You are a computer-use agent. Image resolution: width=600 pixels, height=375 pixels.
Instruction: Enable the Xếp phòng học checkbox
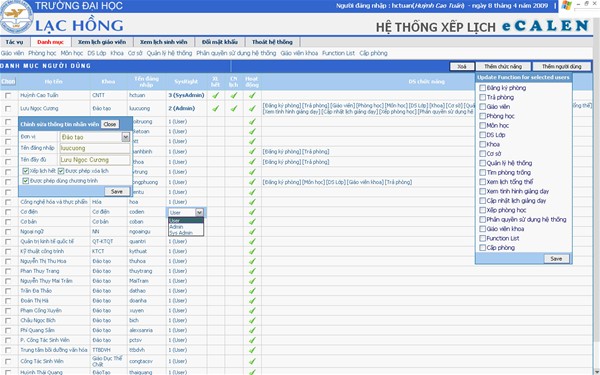click(483, 210)
